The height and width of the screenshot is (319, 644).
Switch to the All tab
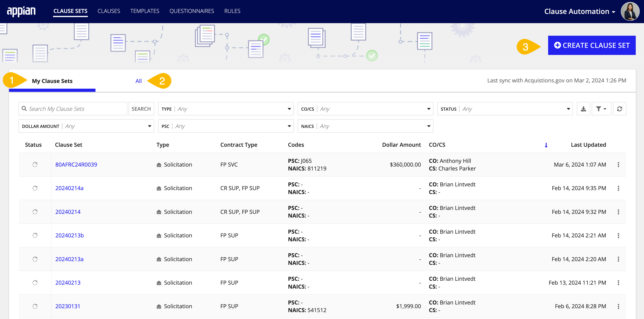point(139,81)
